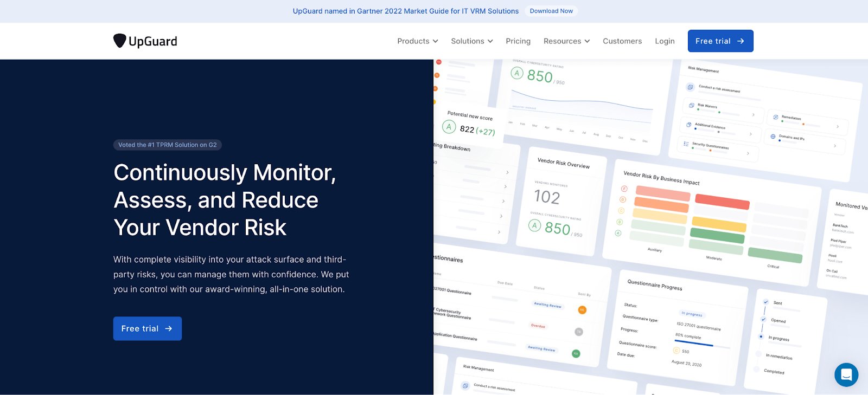Screen dimensions: 868x395
Task: Click Awaiting Review badge in Application Questionnaire row
Action: [x=541, y=348]
